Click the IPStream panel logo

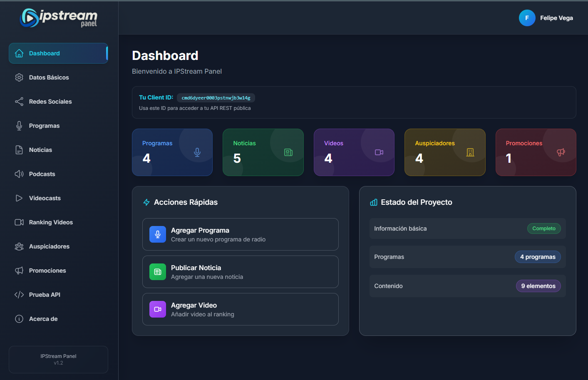click(x=59, y=18)
